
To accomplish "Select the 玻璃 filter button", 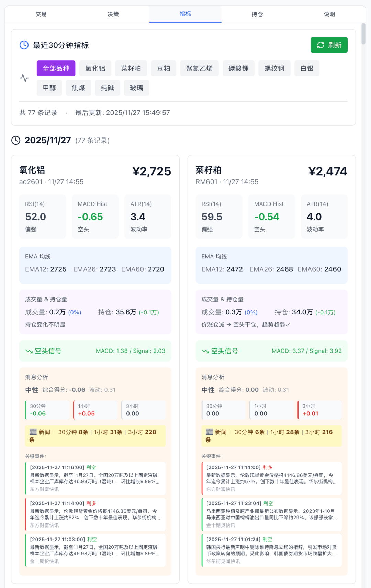I will tap(136, 88).
